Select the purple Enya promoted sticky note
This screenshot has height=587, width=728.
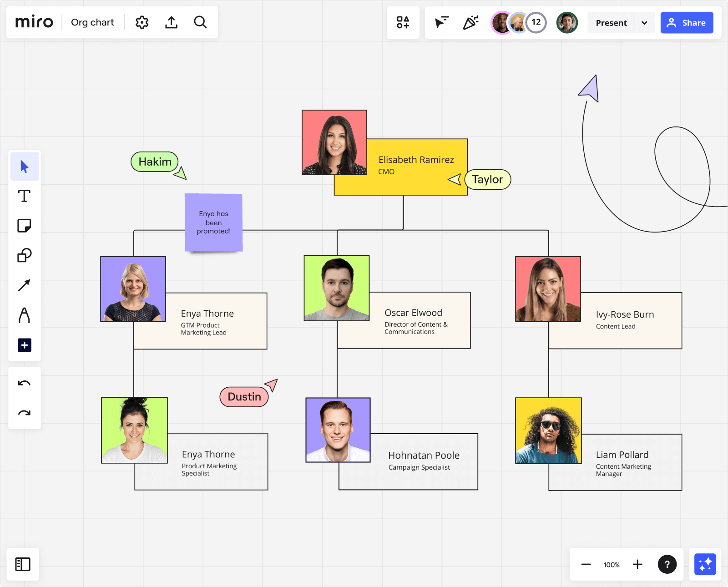tap(213, 223)
